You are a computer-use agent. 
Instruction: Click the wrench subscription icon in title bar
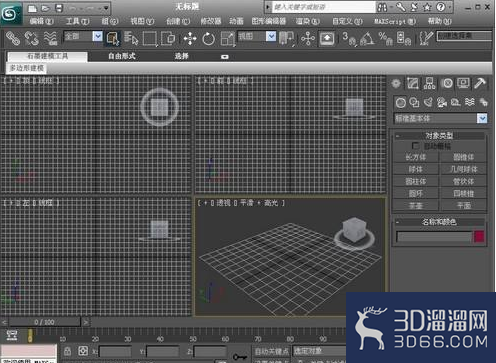pyautogui.click(x=401, y=7)
